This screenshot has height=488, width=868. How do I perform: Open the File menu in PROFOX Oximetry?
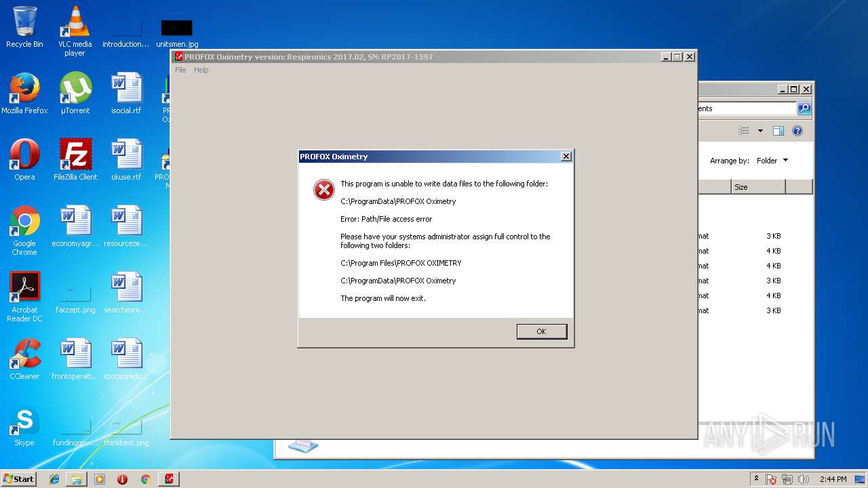click(x=180, y=70)
